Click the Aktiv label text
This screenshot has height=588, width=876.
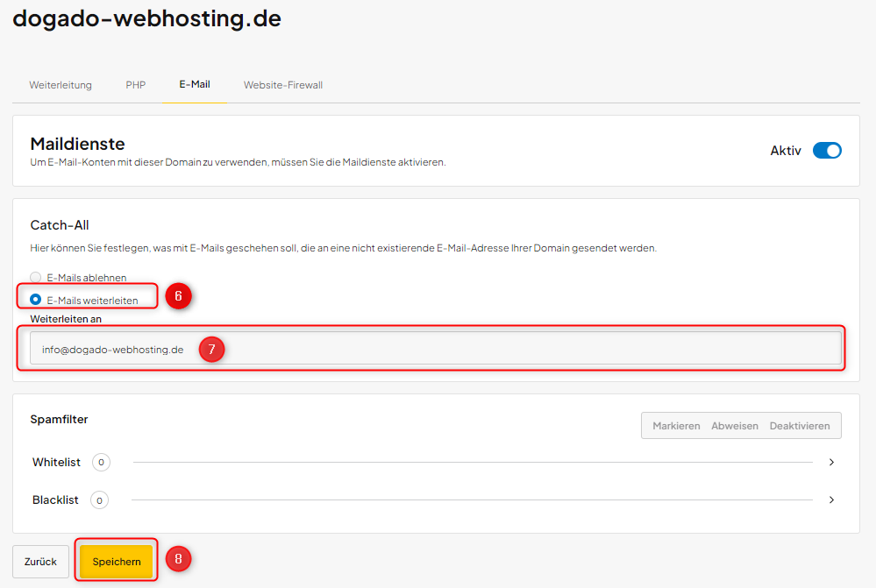(786, 150)
